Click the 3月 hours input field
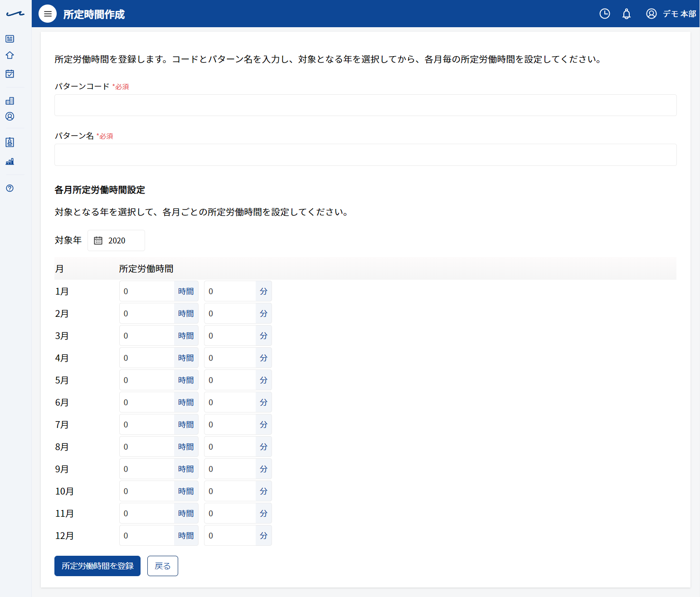 click(x=147, y=335)
